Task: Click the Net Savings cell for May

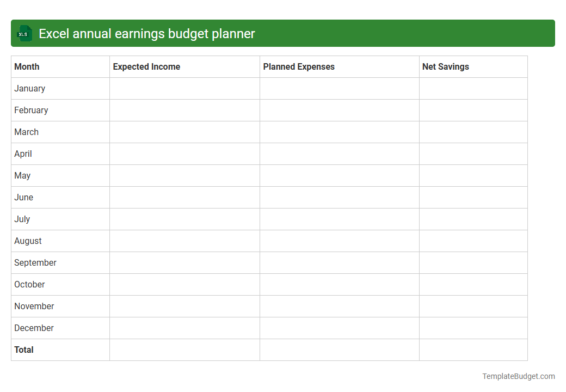Action: click(473, 175)
